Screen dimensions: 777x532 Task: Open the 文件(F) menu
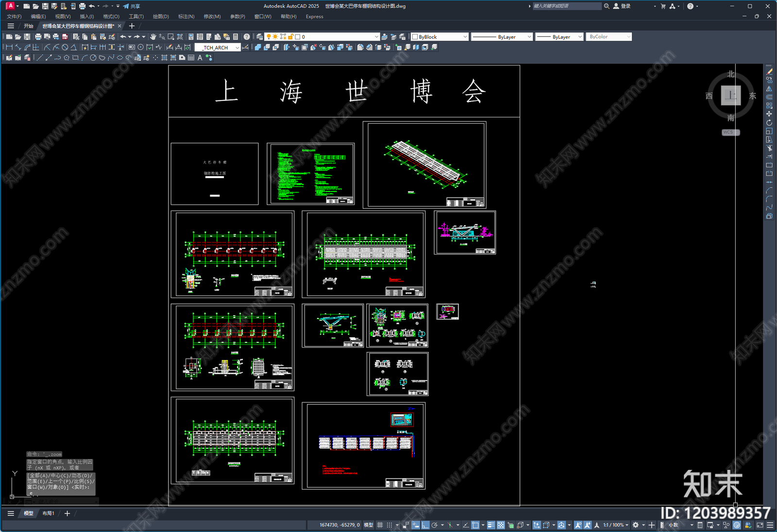coord(14,17)
